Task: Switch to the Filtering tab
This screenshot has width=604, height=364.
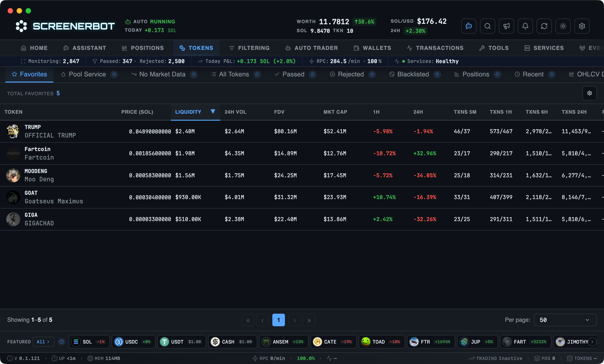Action: point(249,48)
